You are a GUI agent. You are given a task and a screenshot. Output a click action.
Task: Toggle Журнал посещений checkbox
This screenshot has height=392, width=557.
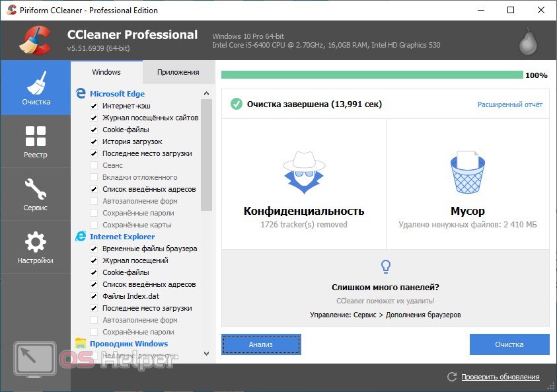94,260
